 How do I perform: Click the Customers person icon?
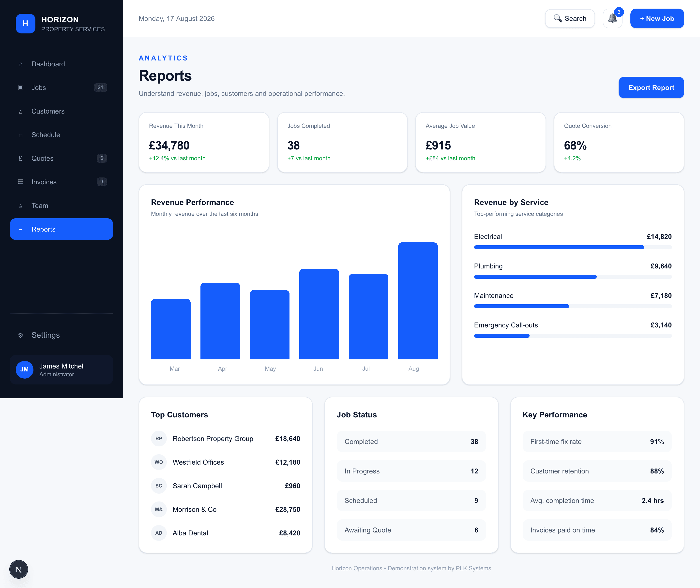click(21, 112)
